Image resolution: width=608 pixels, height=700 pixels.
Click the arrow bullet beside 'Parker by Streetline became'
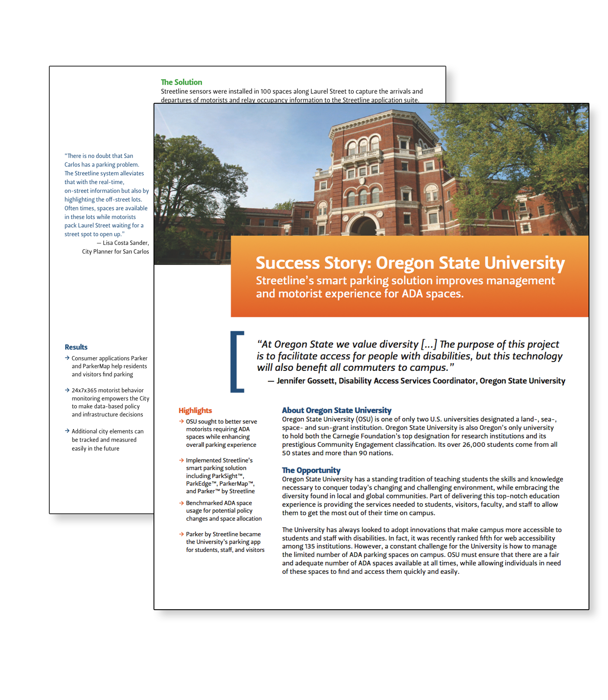coord(182,534)
